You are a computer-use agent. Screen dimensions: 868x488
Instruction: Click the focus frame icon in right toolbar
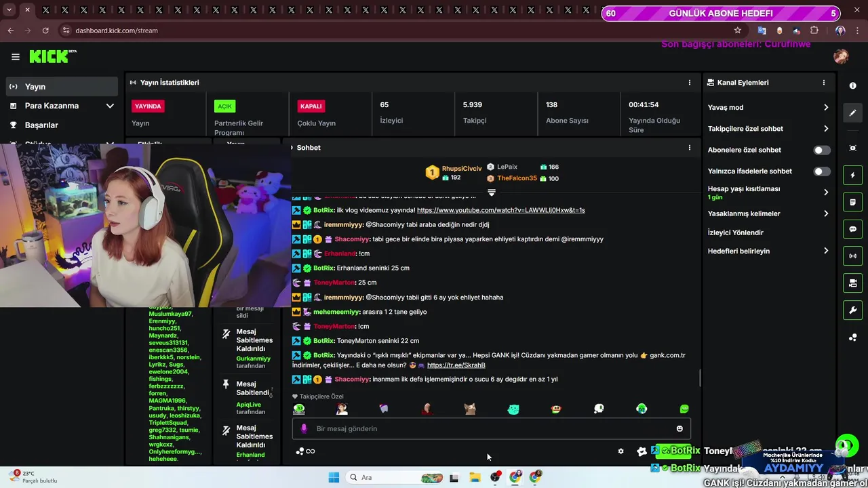point(852,148)
